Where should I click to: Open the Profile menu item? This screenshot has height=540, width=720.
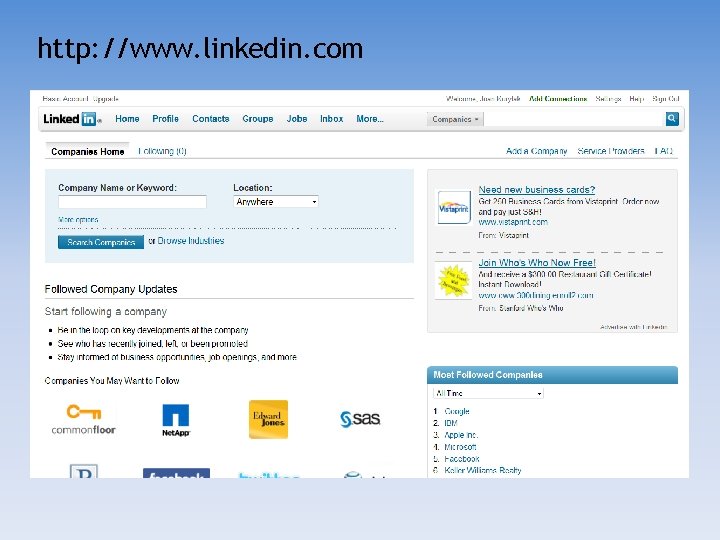click(165, 119)
